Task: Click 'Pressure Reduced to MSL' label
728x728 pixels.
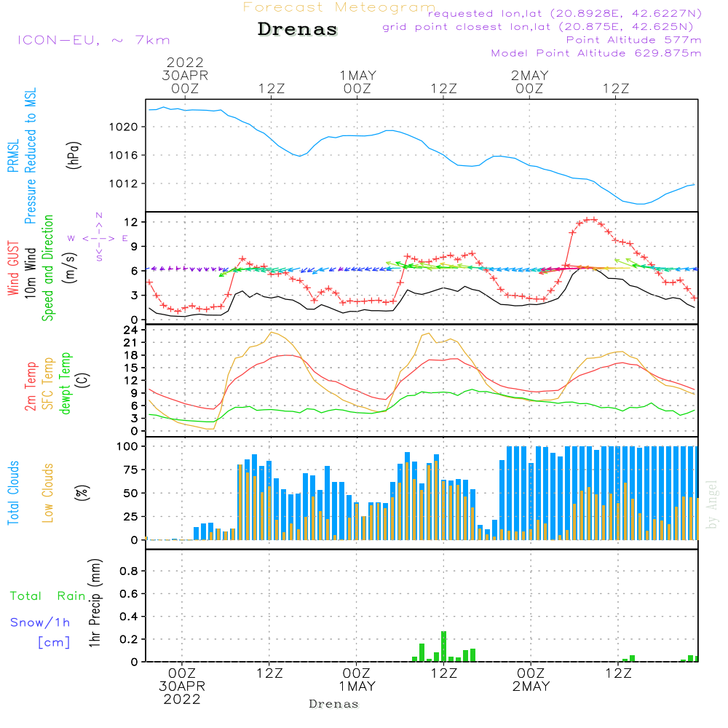Action: click(30, 156)
